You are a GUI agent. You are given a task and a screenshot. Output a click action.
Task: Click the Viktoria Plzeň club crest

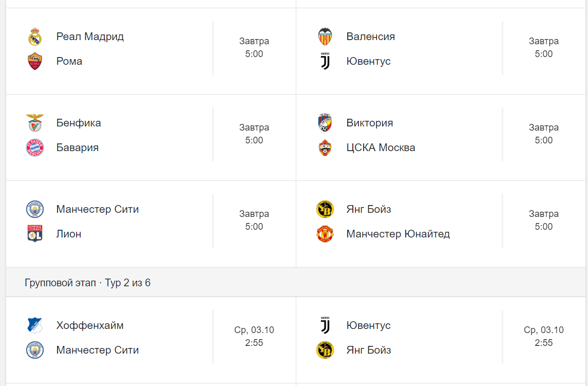point(325,123)
